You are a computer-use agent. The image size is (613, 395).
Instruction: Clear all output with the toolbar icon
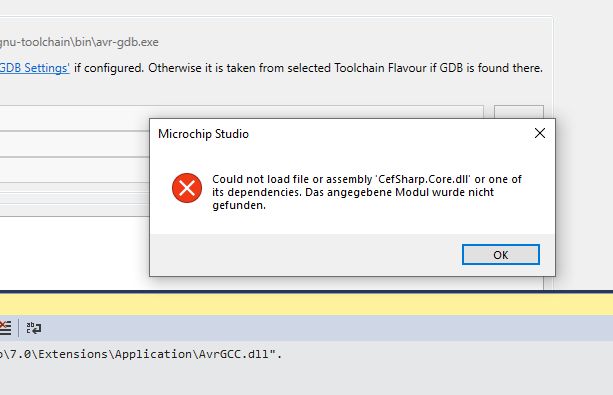[x=5, y=328]
